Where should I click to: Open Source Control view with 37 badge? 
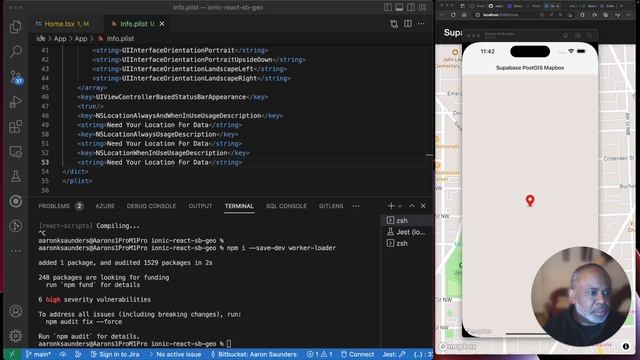tap(16, 77)
